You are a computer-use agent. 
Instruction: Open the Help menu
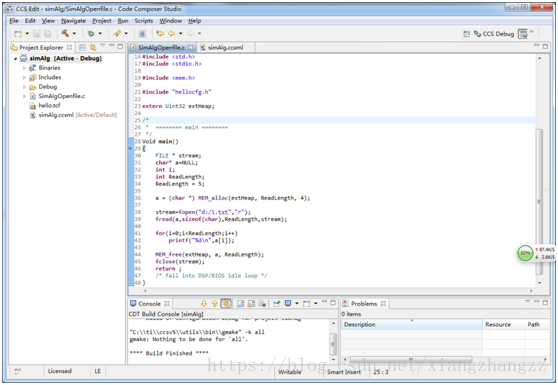(195, 21)
